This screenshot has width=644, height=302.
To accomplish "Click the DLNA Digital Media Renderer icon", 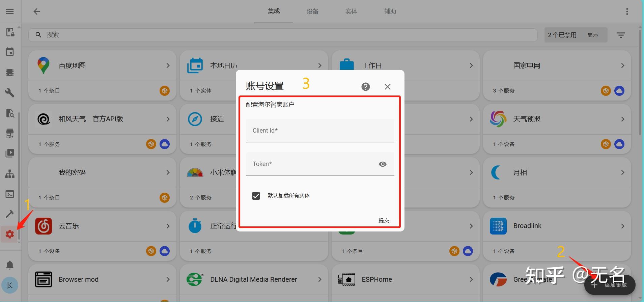I will [195, 279].
